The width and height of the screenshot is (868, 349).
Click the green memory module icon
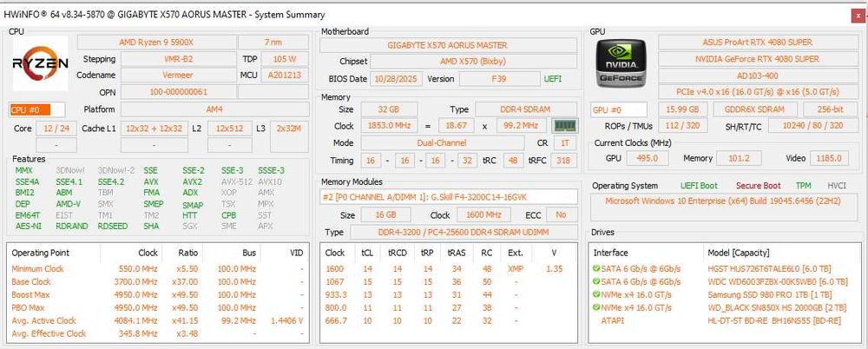(565, 126)
